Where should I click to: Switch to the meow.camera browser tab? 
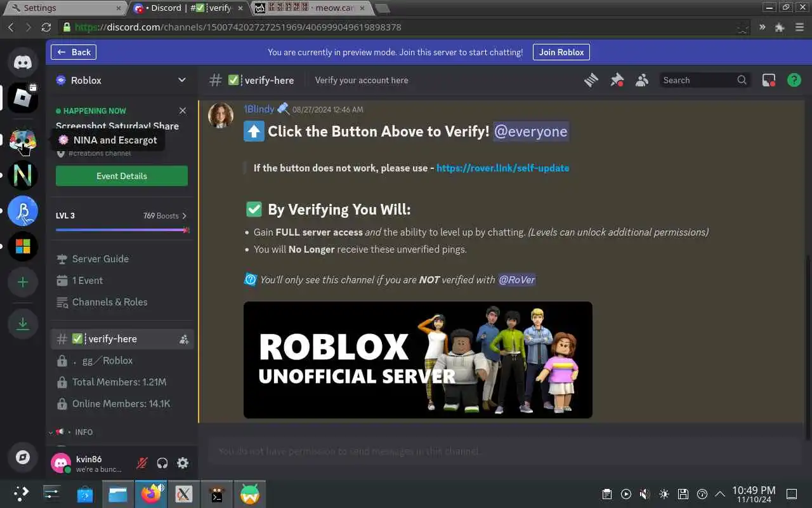309,8
